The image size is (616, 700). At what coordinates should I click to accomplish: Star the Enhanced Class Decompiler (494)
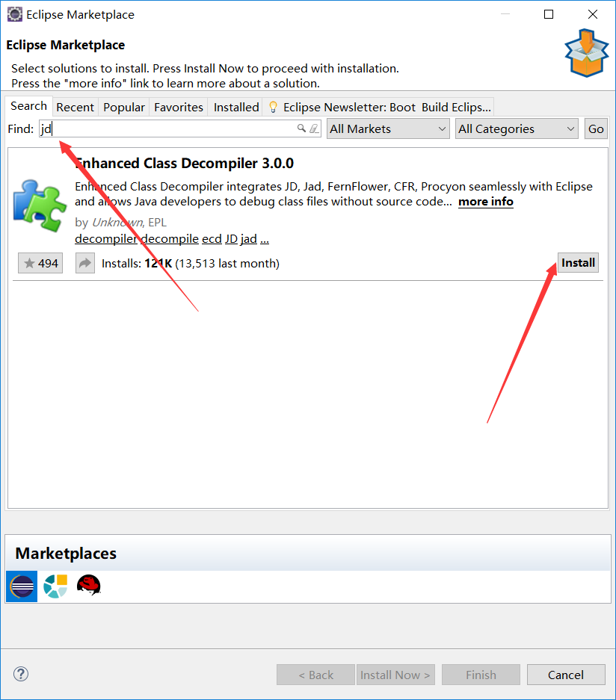[40, 263]
